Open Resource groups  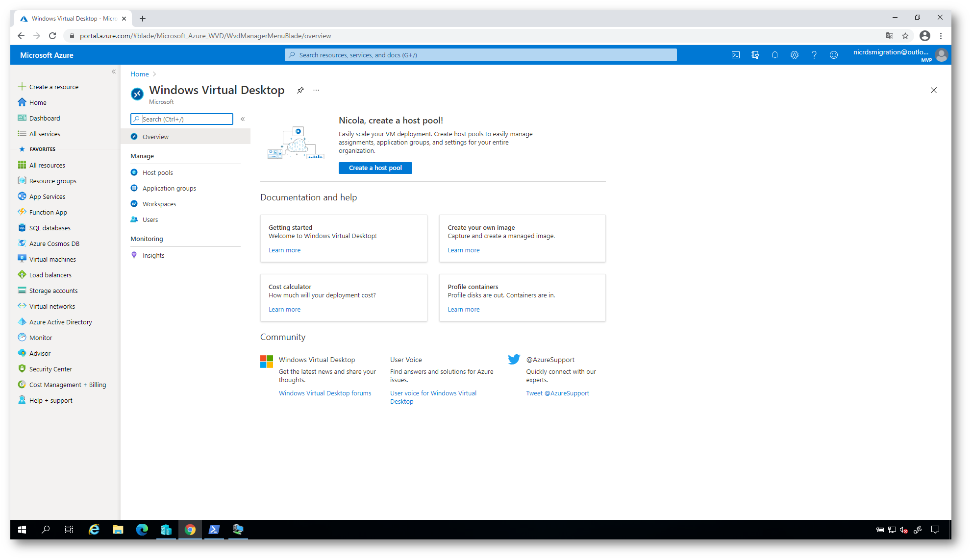[x=47, y=181]
